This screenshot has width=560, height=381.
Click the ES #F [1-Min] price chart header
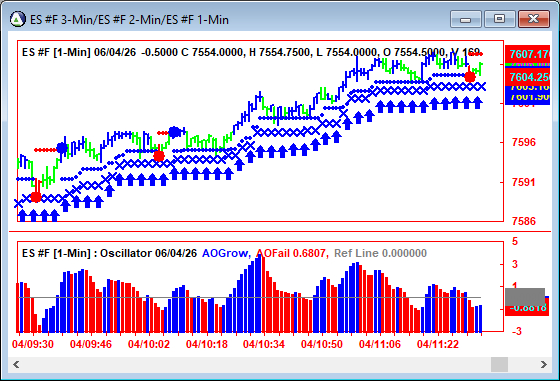click(251, 52)
